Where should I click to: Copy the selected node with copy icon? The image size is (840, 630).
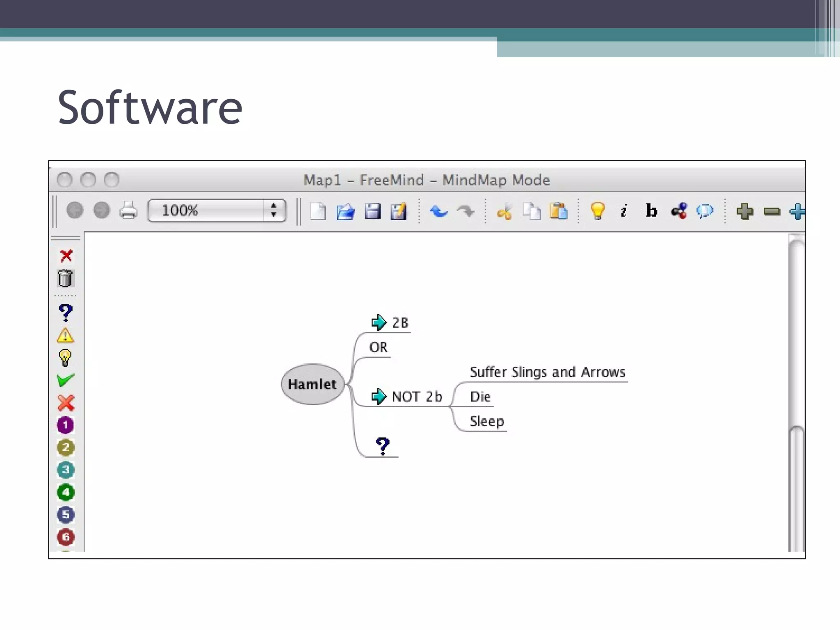point(532,212)
